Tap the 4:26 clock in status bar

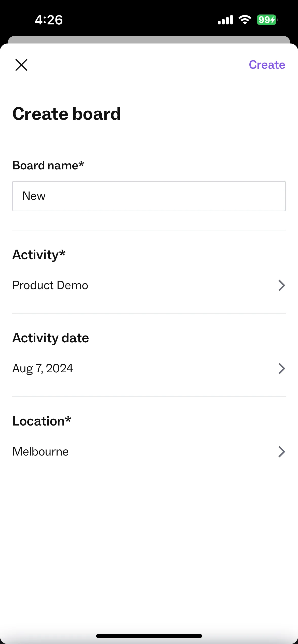point(49,20)
